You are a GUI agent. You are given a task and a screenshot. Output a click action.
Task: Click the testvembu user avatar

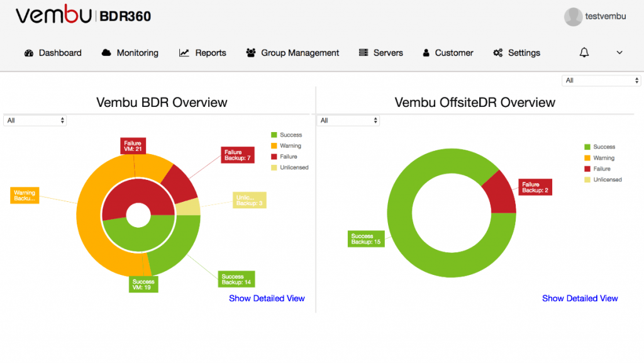tap(573, 17)
